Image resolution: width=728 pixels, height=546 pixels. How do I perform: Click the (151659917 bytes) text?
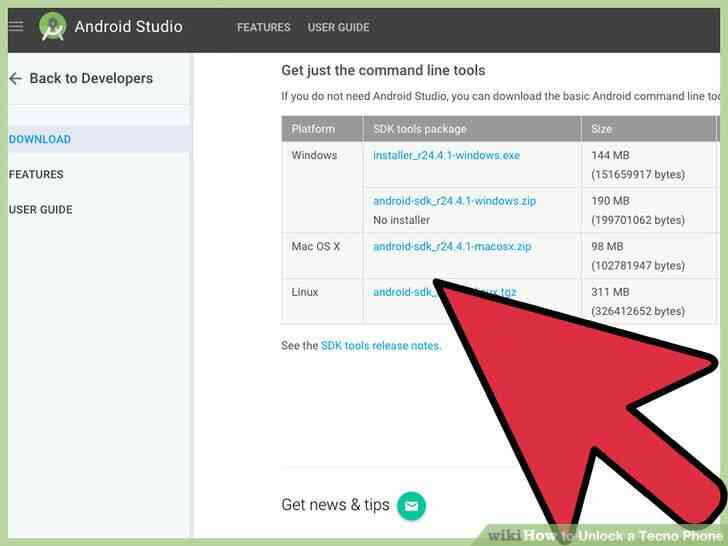coord(638,175)
